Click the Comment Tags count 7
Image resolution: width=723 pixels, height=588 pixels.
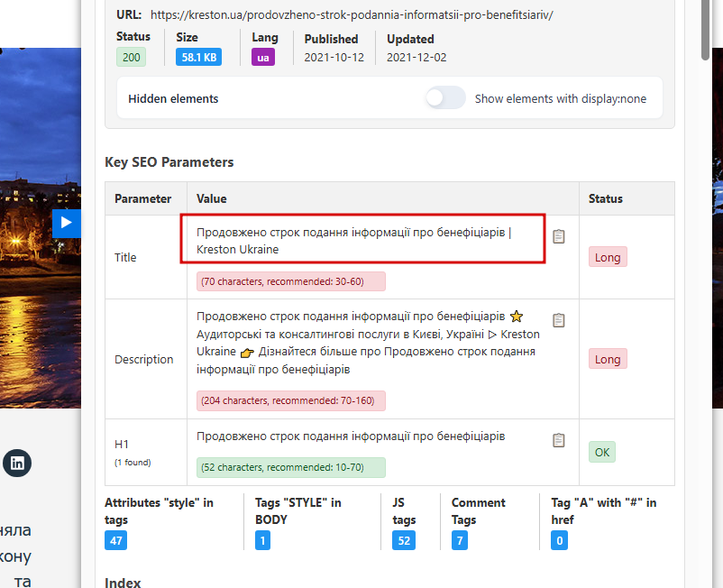click(460, 540)
